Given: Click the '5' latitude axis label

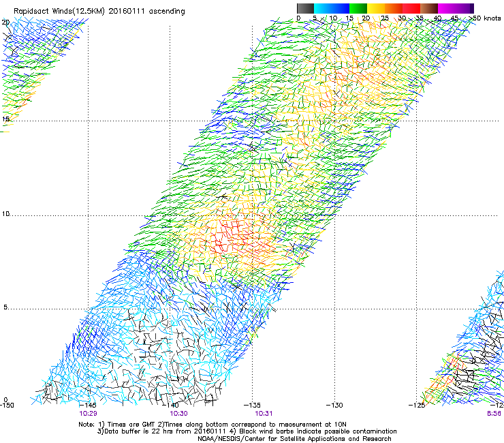Looking at the screenshot, I should [5, 307].
